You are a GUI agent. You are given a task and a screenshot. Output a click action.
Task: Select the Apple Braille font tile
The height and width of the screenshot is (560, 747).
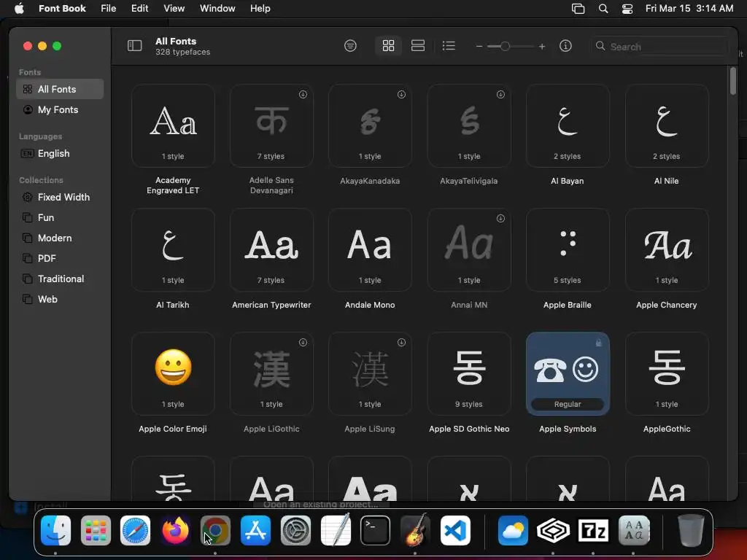pyautogui.click(x=568, y=249)
